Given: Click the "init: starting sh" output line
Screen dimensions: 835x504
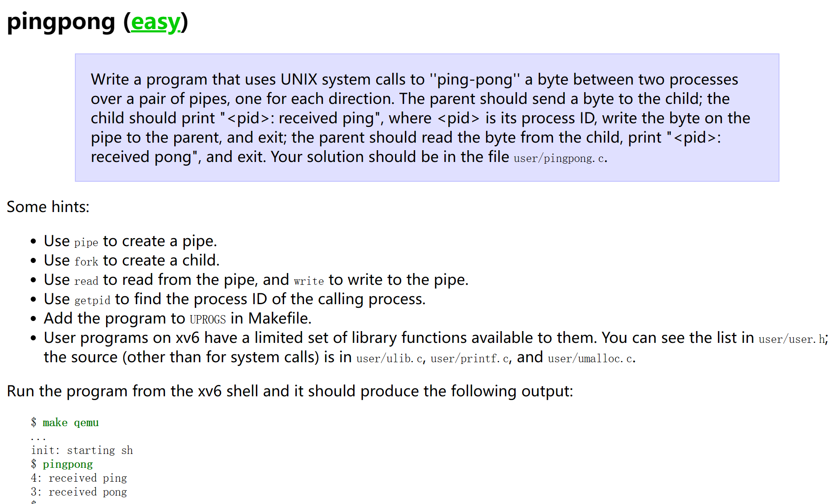Looking at the screenshot, I should (x=82, y=451).
